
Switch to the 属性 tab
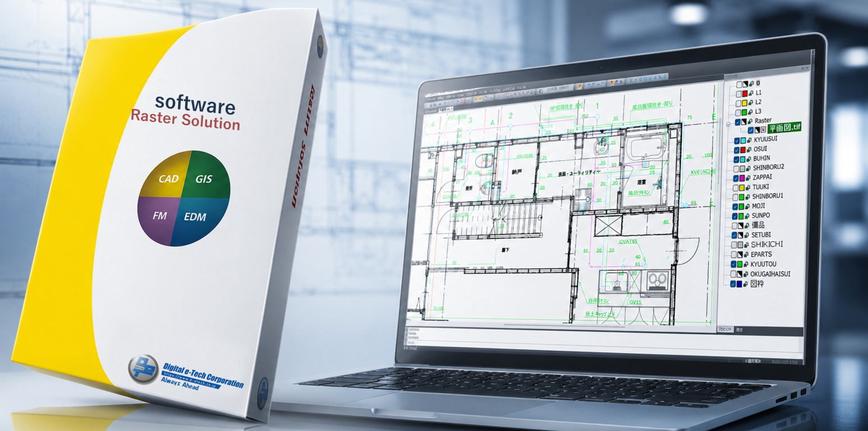(x=739, y=330)
